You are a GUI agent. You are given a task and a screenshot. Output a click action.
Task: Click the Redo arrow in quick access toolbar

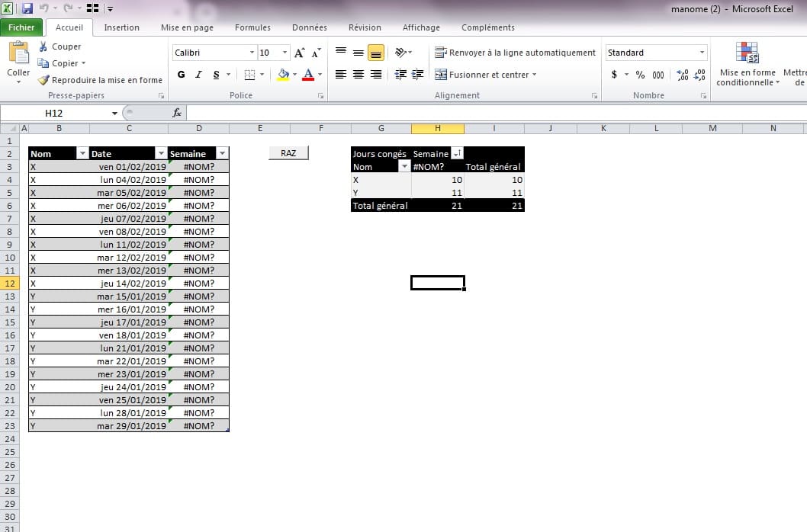68,8
